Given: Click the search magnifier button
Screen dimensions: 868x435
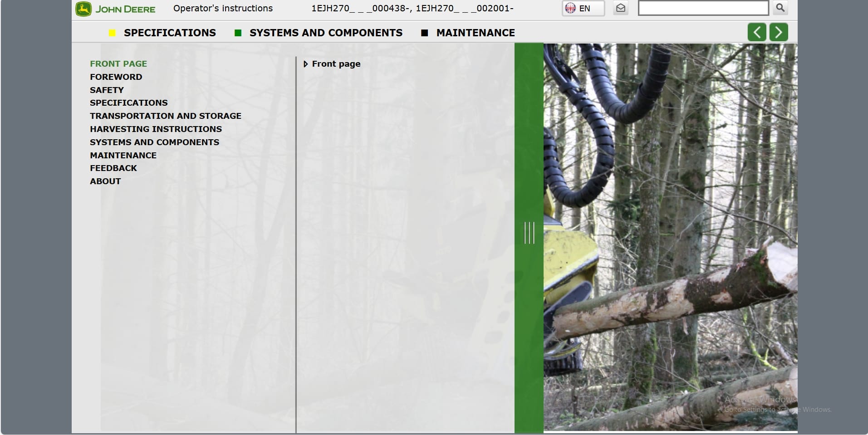Looking at the screenshot, I should (780, 8).
